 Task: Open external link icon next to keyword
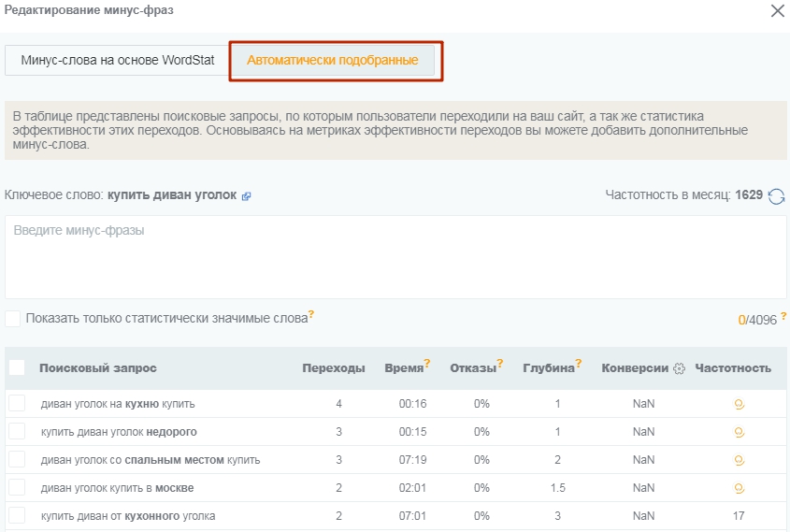click(x=247, y=196)
